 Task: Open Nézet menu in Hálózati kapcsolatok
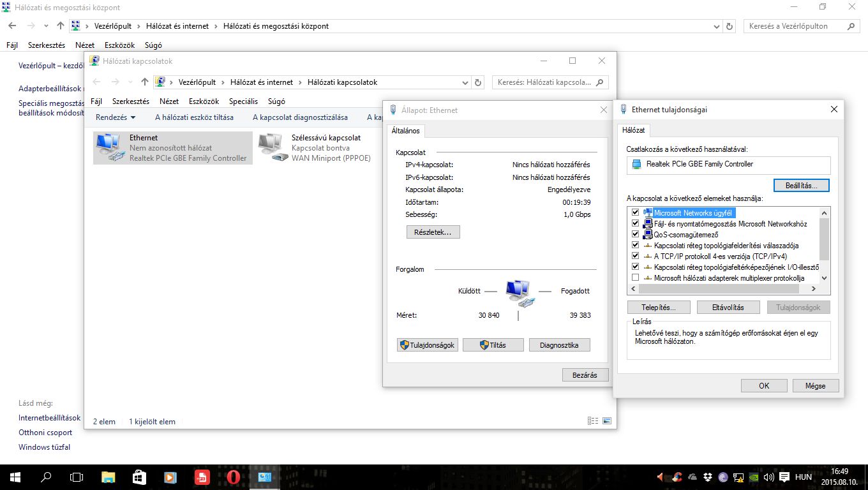[x=169, y=101]
